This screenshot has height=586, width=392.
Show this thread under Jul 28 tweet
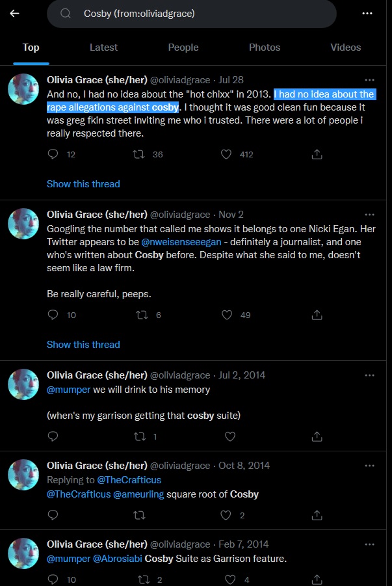point(83,184)
